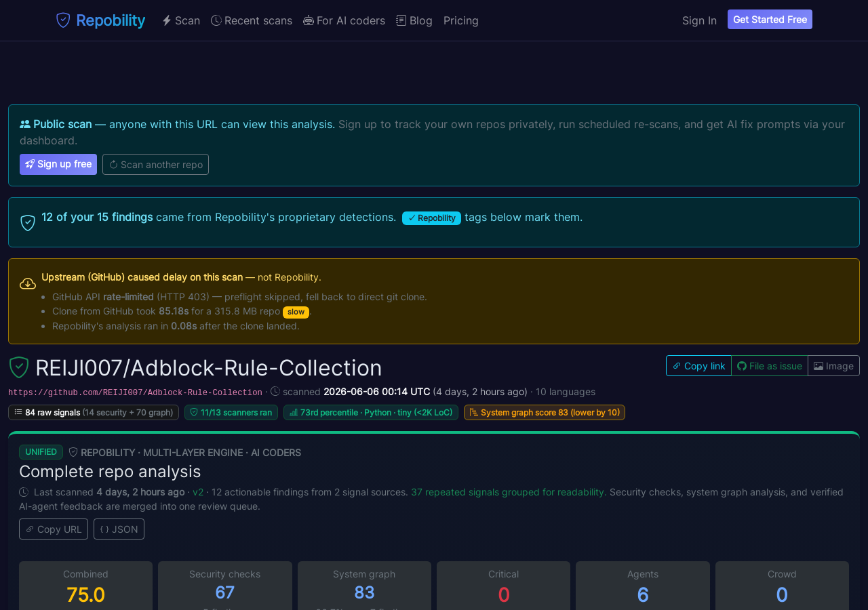Click the Agents 6 card

click(643, 586)
